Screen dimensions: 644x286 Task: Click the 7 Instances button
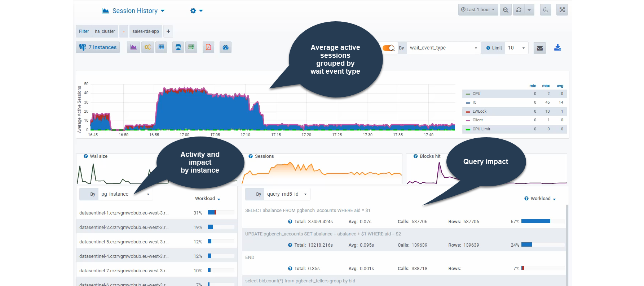click(98, 47)
